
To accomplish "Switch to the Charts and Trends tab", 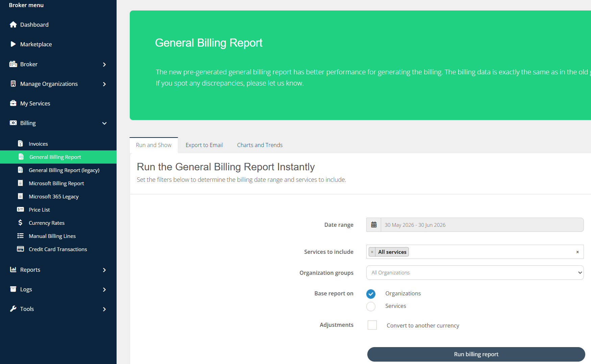I will pos(260,145).
